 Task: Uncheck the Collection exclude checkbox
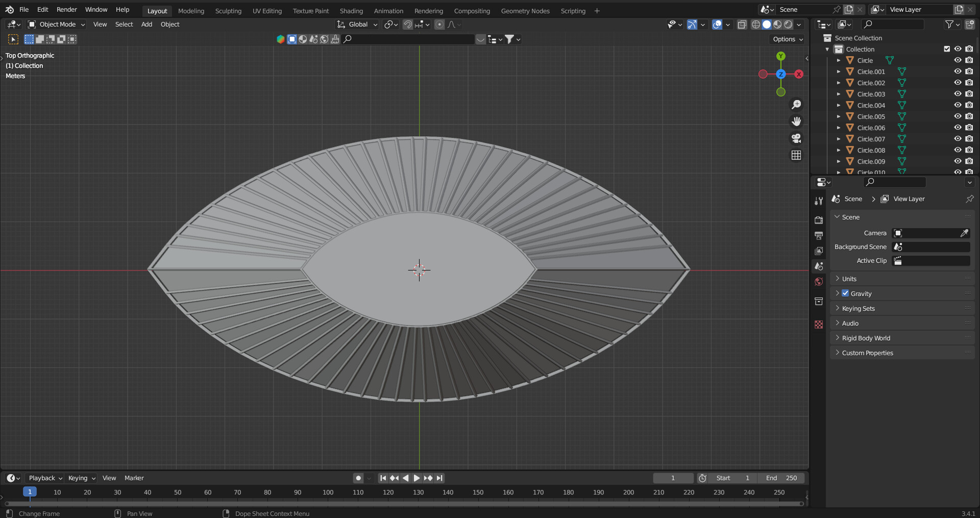point(947,49)
